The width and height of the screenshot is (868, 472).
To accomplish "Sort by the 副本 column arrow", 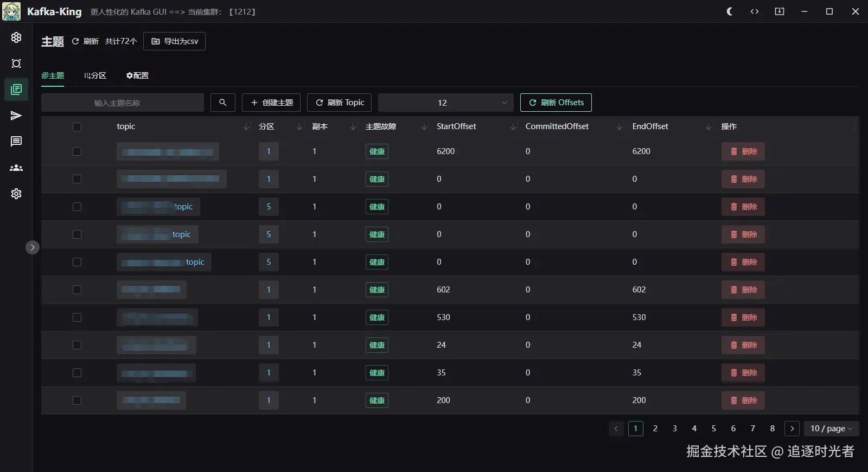I will [353, 126].
